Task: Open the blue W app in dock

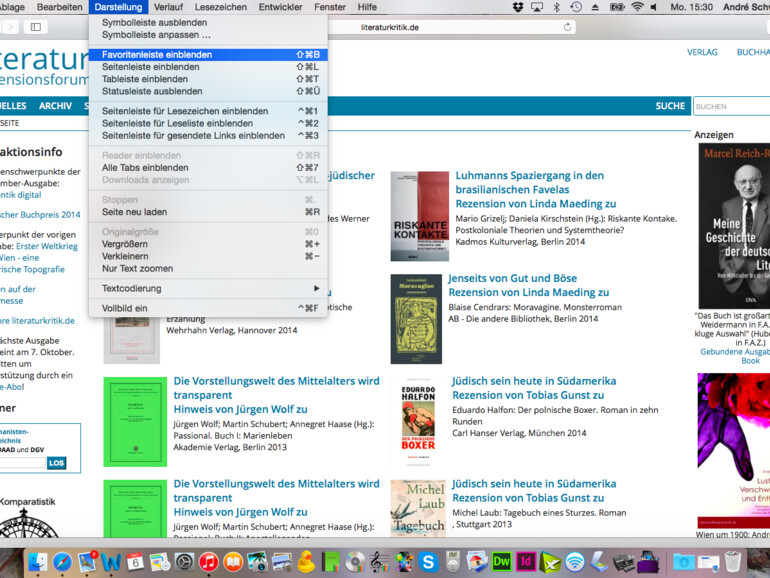Action: click(x=111, y=562)
